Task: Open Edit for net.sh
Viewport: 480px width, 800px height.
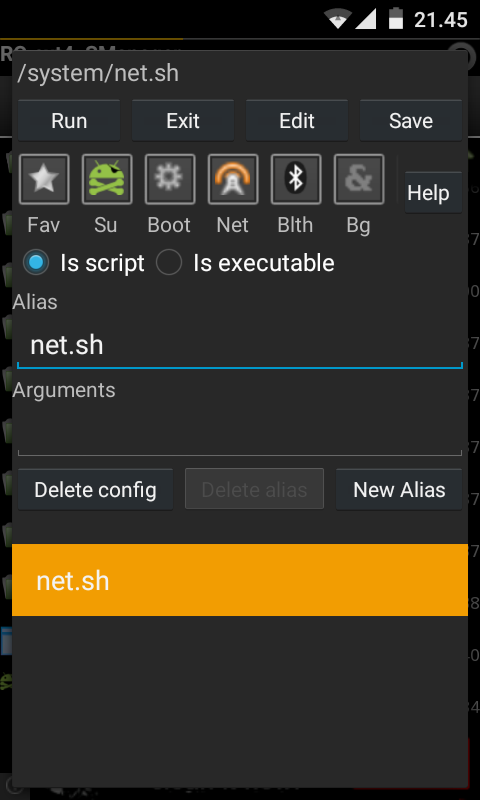Action: coord(297,121)
